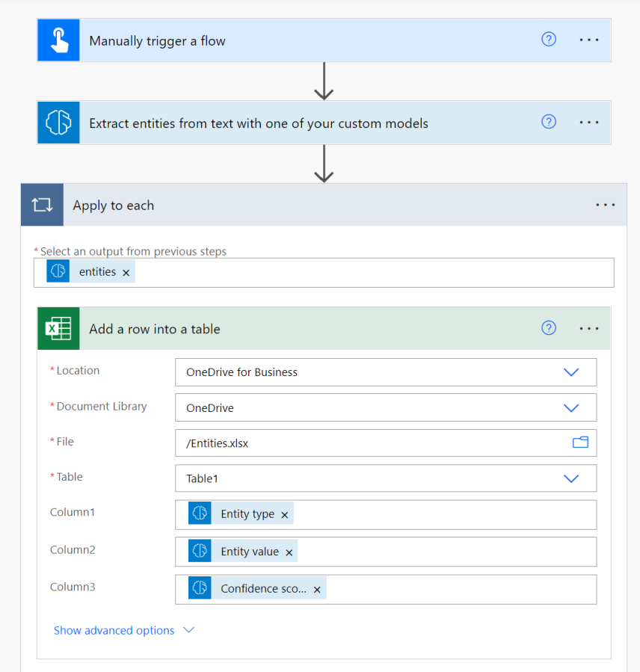Click inside the File path input field
Viewport: 640px width, 672px height.
pyautogui.click(x=336, y=443)
